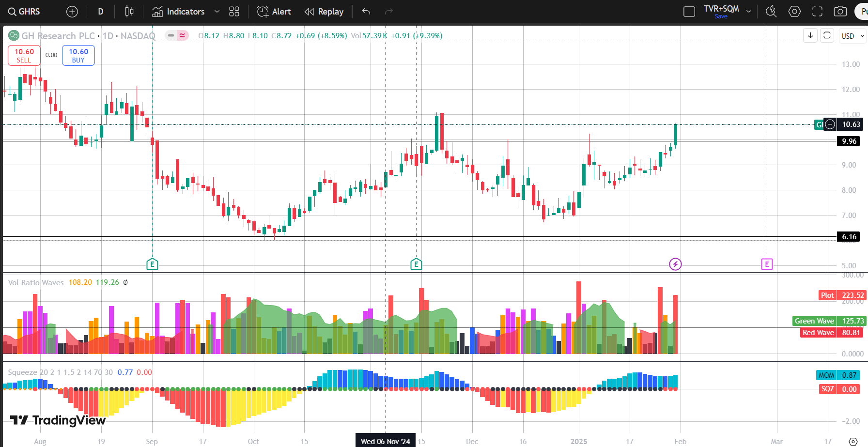Toggle the flat line status indicator pill
The image size is (868, 447).
[x=171, y=35]
